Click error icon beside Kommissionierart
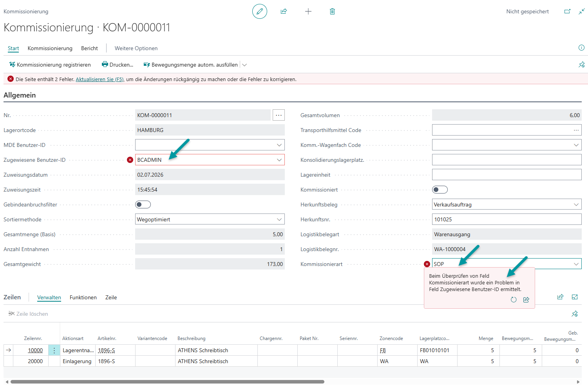The image size is (588, 389). tap(427, 264)
